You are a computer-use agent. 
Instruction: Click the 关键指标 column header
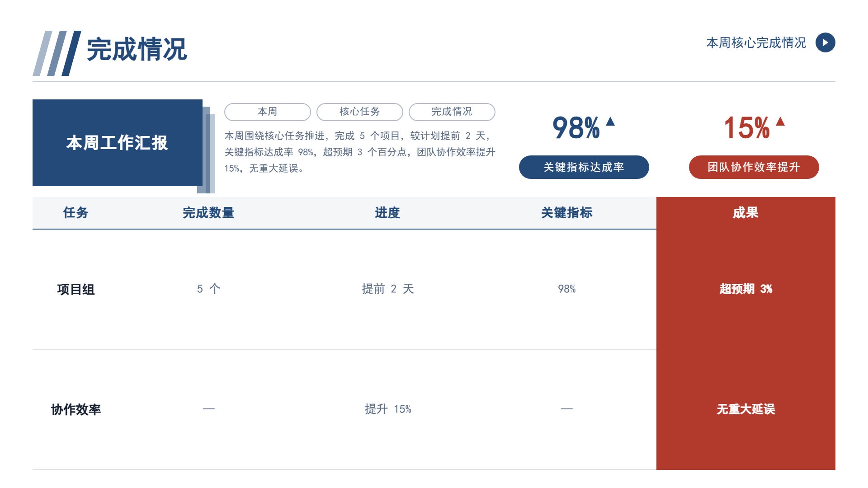click(566, 213)
